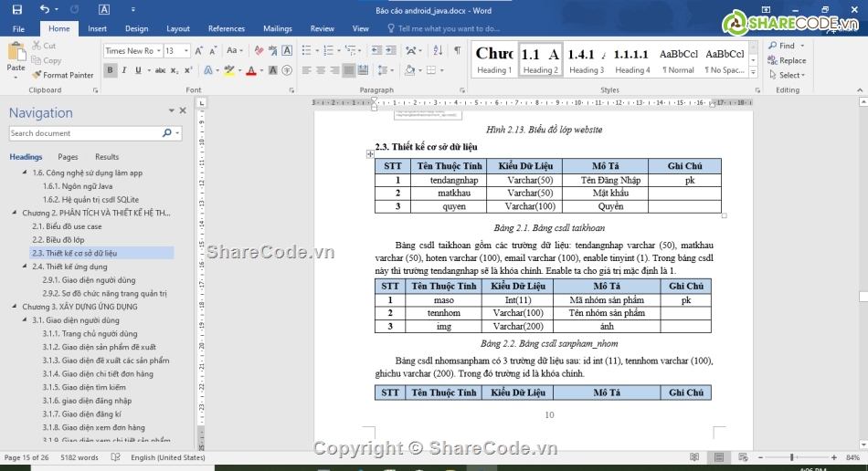The height and width of the screenshot is (471, 868).
Task: Toggle Justify alignment button
Action: pos(350,70)
